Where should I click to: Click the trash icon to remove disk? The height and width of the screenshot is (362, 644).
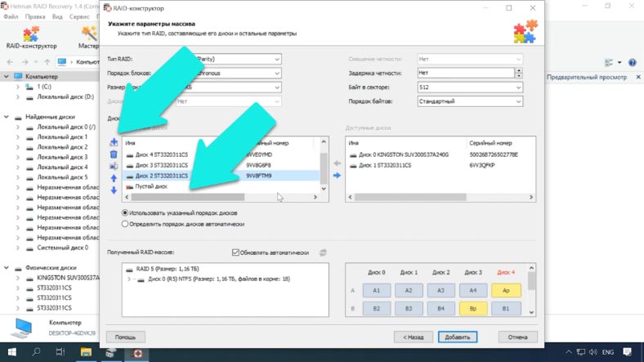click(x=114, y=154)
